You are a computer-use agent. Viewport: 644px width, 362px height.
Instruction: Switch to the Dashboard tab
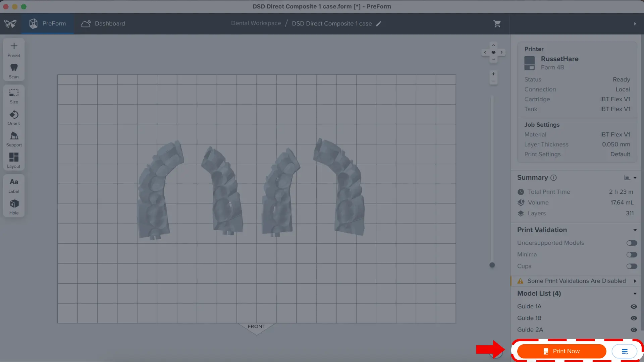pos(103,23)
